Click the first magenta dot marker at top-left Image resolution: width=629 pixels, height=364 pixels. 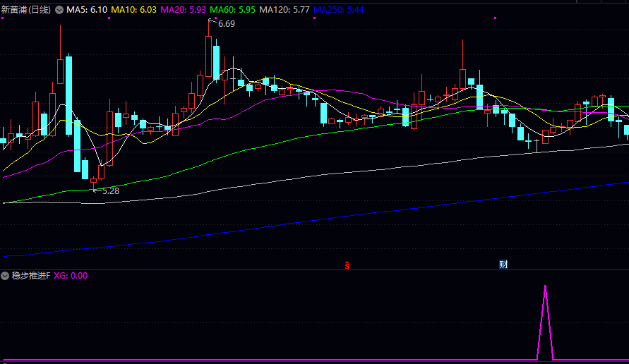coord(2,18)
